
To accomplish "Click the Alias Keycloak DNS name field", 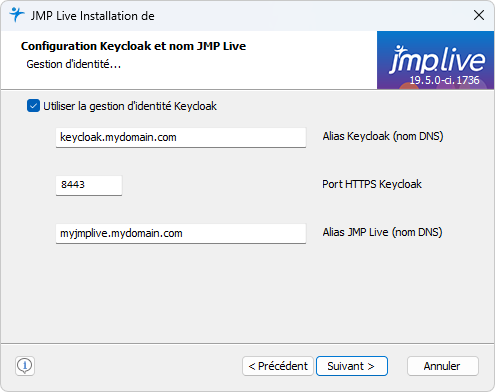I will click(x=181, y=137).
